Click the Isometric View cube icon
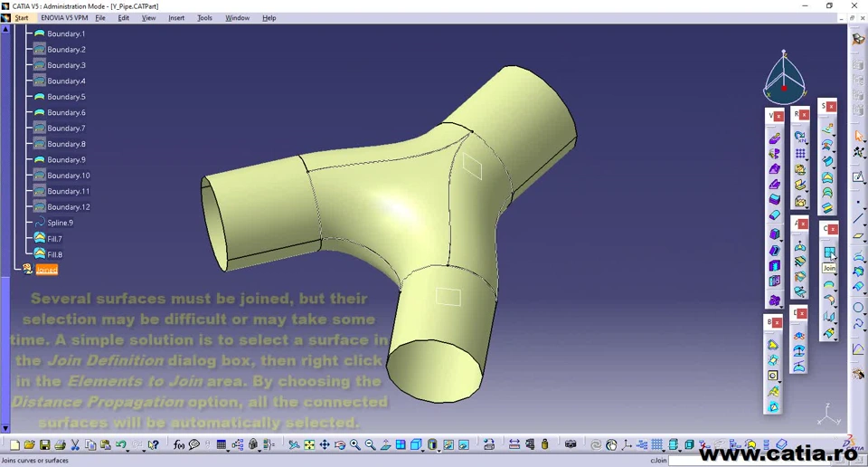 [x=416, y=444]
